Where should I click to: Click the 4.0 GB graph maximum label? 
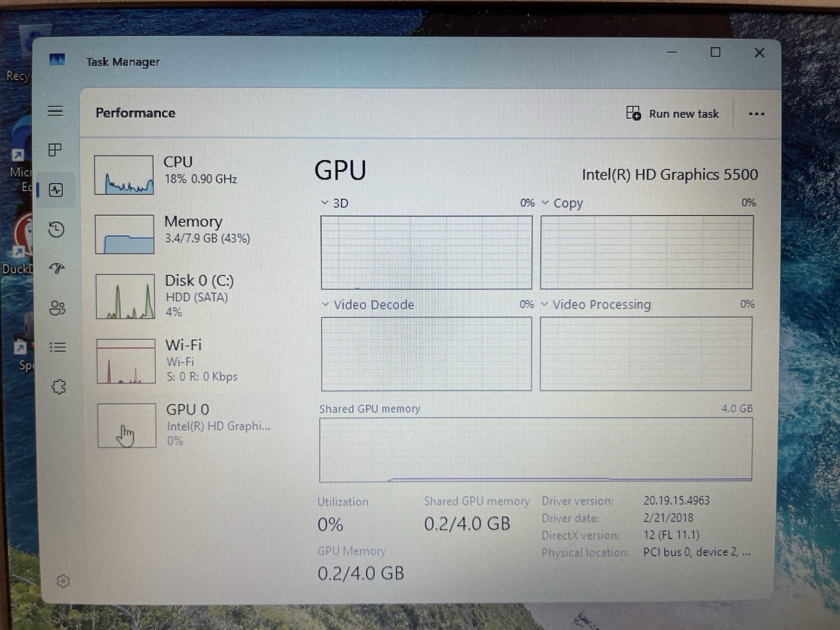[x=737, y=408]
